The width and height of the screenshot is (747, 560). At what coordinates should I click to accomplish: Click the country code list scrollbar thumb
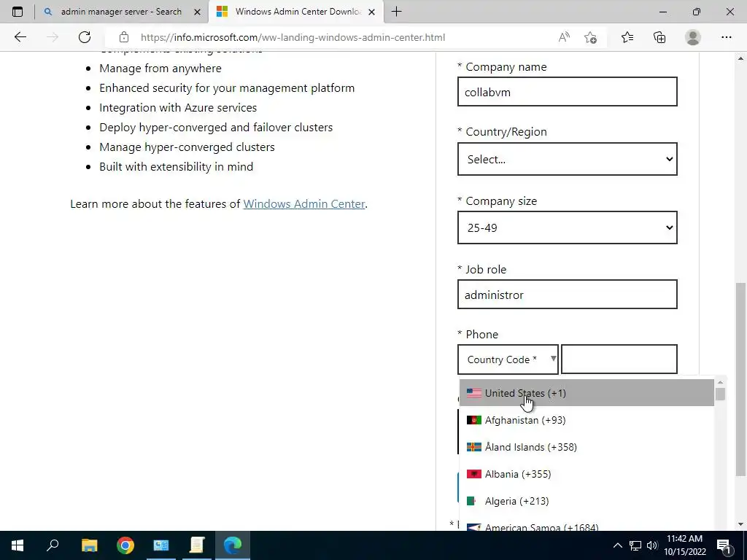pos(720,394)
